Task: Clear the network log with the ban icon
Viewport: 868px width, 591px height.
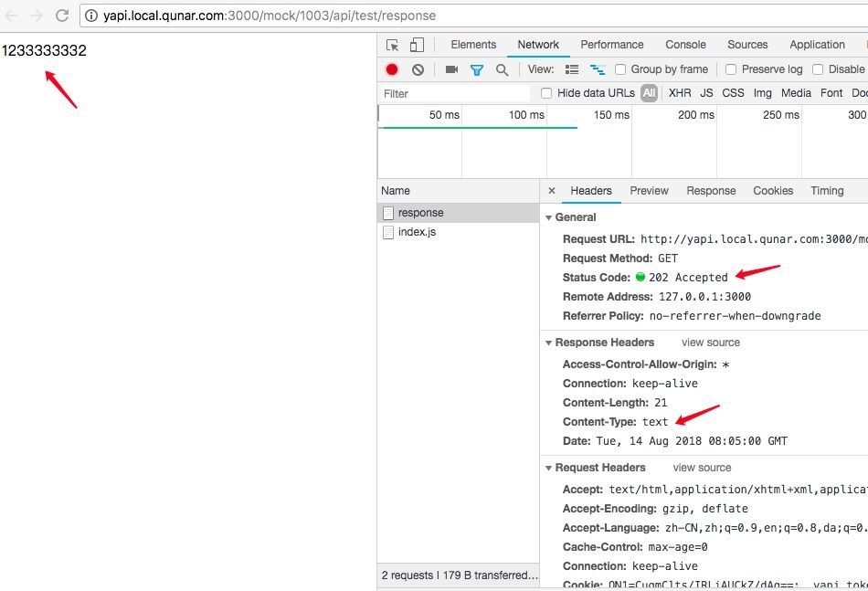Action: (x=418, y=69)
